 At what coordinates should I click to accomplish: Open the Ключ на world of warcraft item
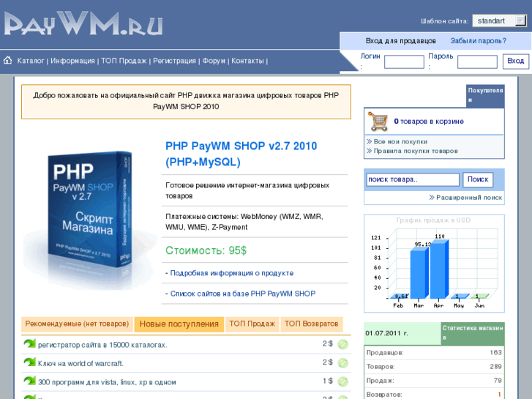80,364
